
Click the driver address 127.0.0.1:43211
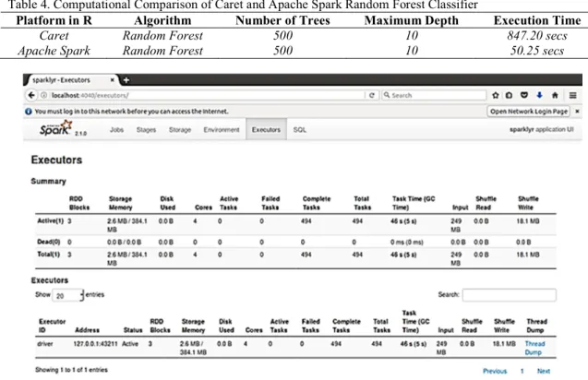pyautogui.click(x=95, y=344)
